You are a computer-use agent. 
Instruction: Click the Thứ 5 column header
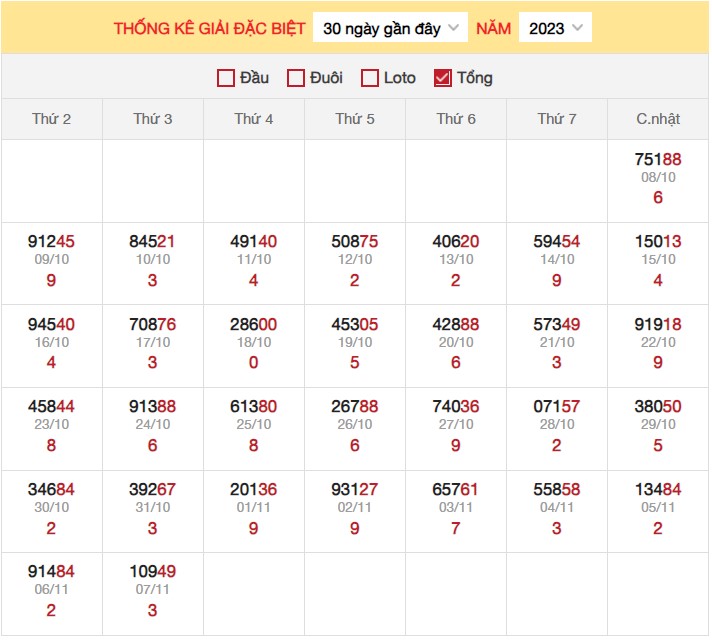point(355,119)
